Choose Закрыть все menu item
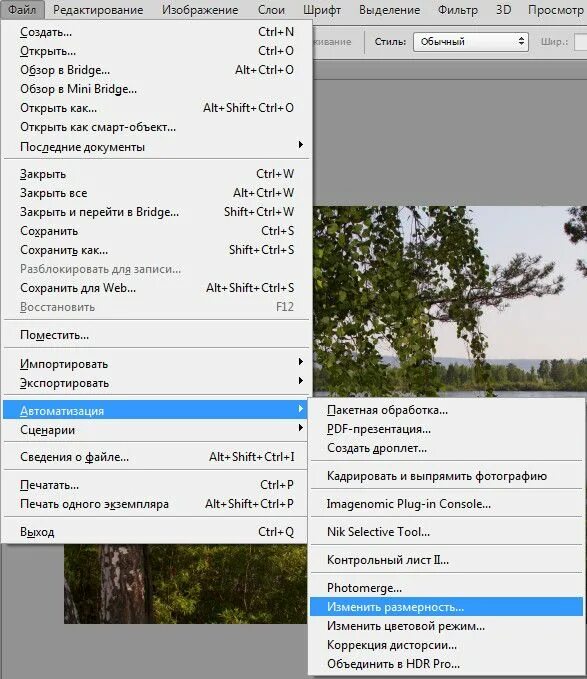The image size is (587, 679). pos(157,193)
